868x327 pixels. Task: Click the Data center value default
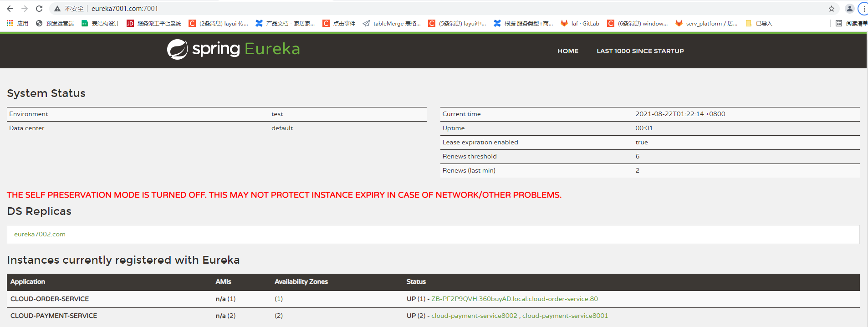(282, 128)
